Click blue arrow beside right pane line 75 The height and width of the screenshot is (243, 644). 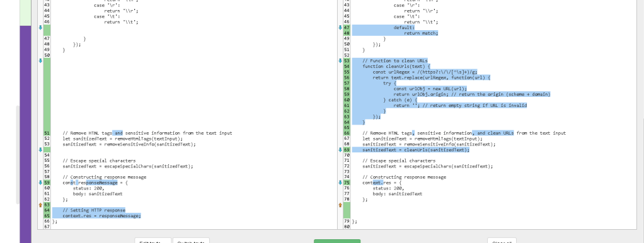click(340, 183)
